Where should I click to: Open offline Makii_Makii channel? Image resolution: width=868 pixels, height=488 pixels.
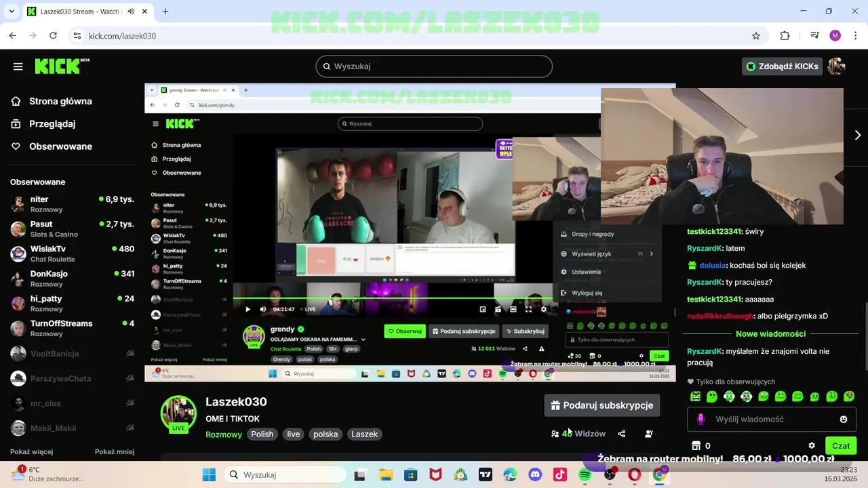click(71, 428)
